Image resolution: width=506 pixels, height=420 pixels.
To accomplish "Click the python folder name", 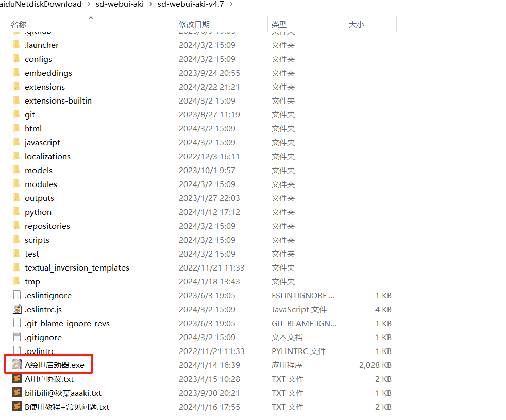I will (x=38, y=212).
